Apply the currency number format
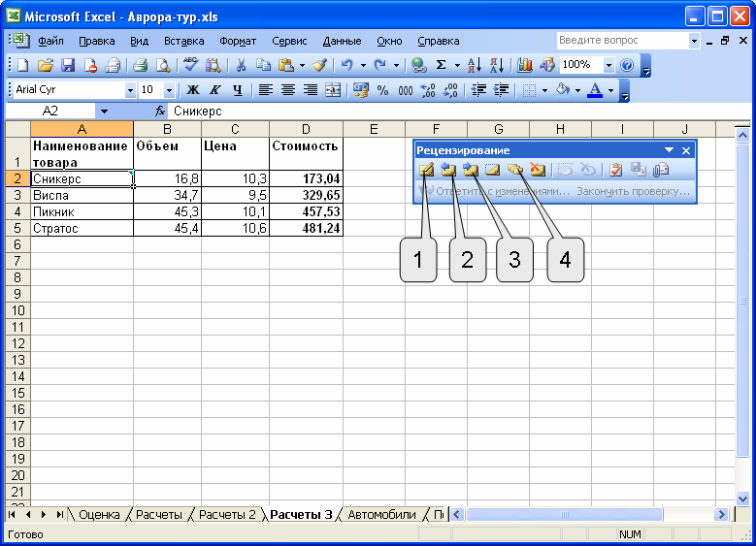 click(x=361, y=90)
